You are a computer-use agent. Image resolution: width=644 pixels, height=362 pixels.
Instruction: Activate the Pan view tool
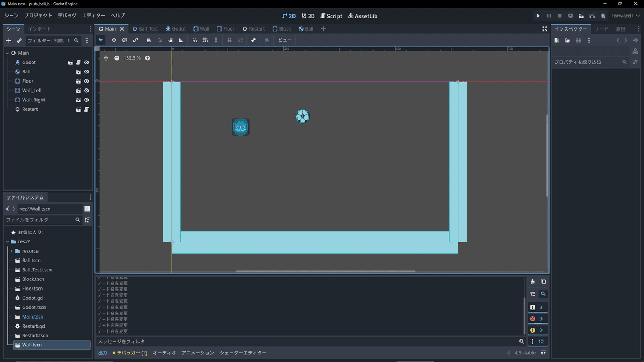click(171, 40)
